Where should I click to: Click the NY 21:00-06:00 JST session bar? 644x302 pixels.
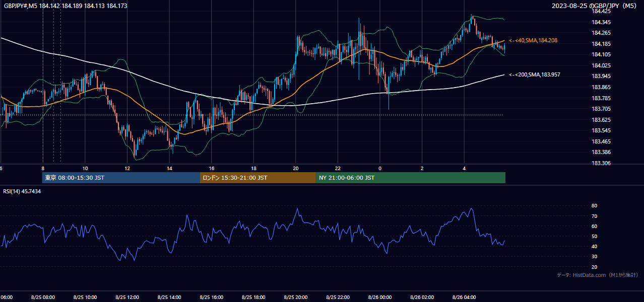point(411,178)
